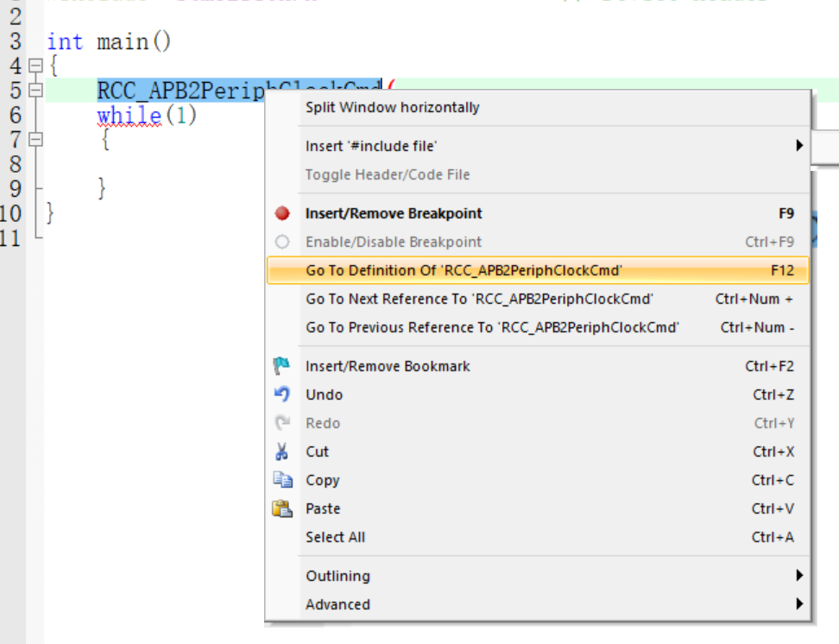Click the Copy pages icon

[x=282, y=480]
